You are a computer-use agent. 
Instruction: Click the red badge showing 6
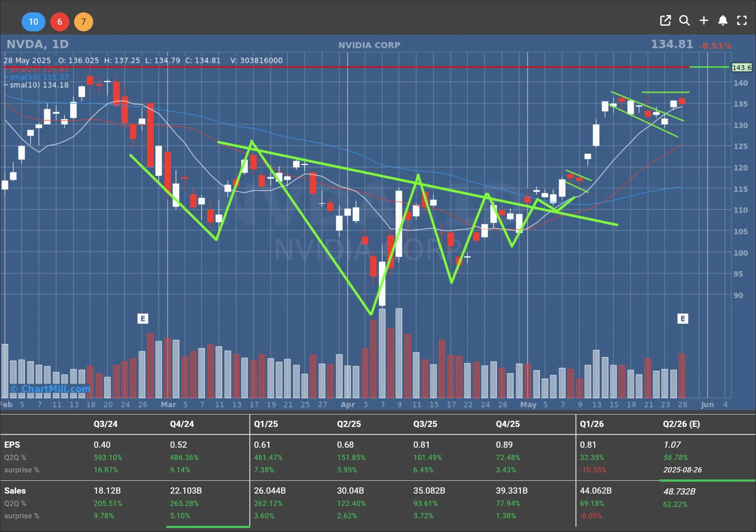point(60,22)
